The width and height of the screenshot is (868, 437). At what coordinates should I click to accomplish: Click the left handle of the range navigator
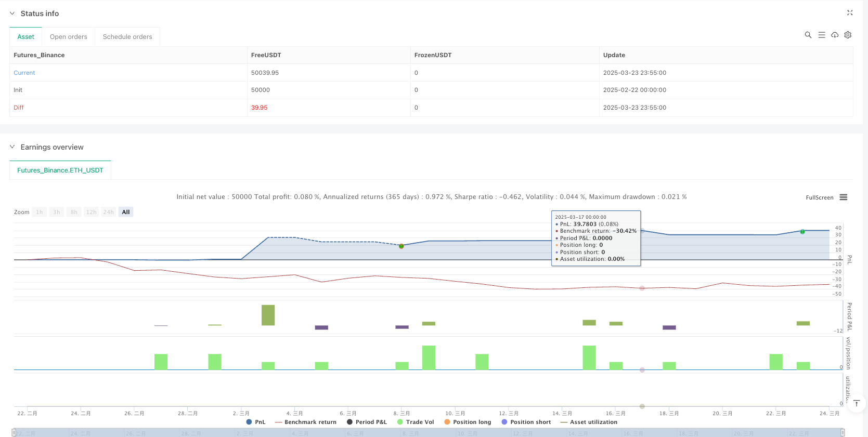pyautogui.click(x=14, y=432)
